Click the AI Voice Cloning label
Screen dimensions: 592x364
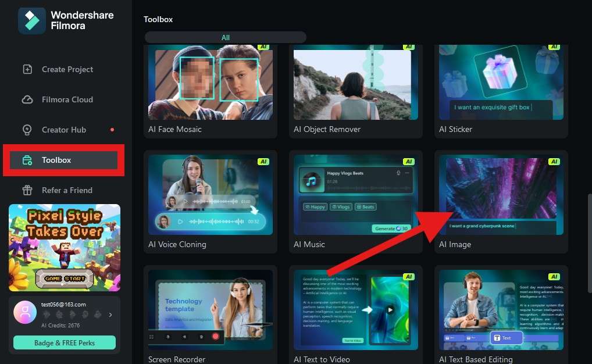(177, 244)
